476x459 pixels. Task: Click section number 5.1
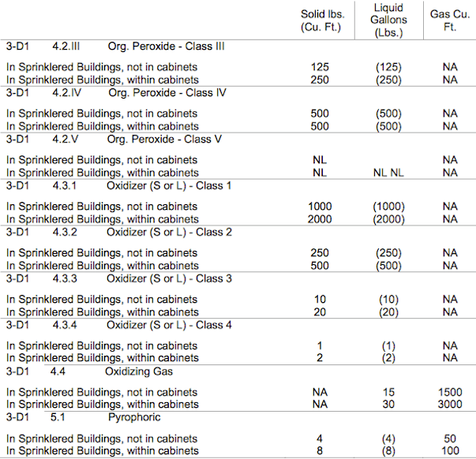(x=58, y=417)
